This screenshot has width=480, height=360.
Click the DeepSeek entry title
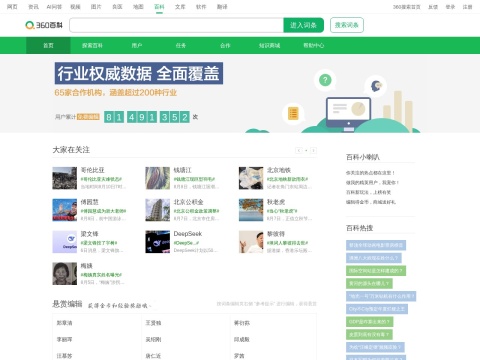click(x=188, y=234)
